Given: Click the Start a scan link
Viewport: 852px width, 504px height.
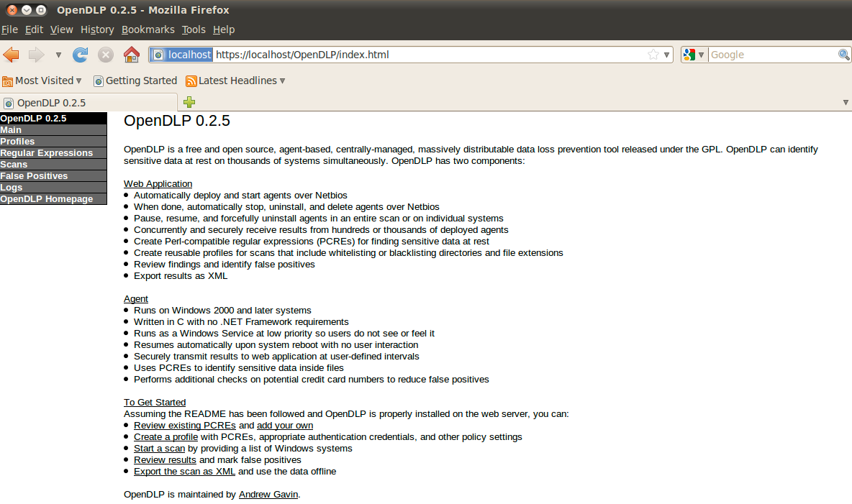Looking at the screenshot, I should tap(159, 448).
